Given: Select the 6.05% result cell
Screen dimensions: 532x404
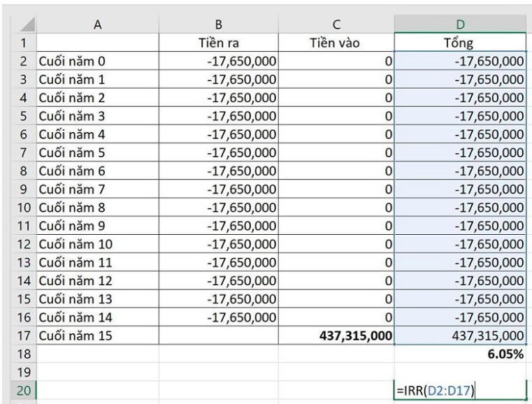Looking at the screenshot, I should click(461, 354).
